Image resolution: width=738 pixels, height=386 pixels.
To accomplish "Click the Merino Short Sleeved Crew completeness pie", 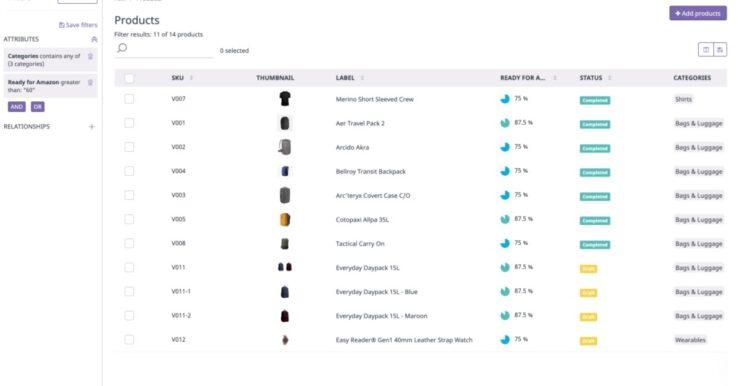I will click(505, 99).
